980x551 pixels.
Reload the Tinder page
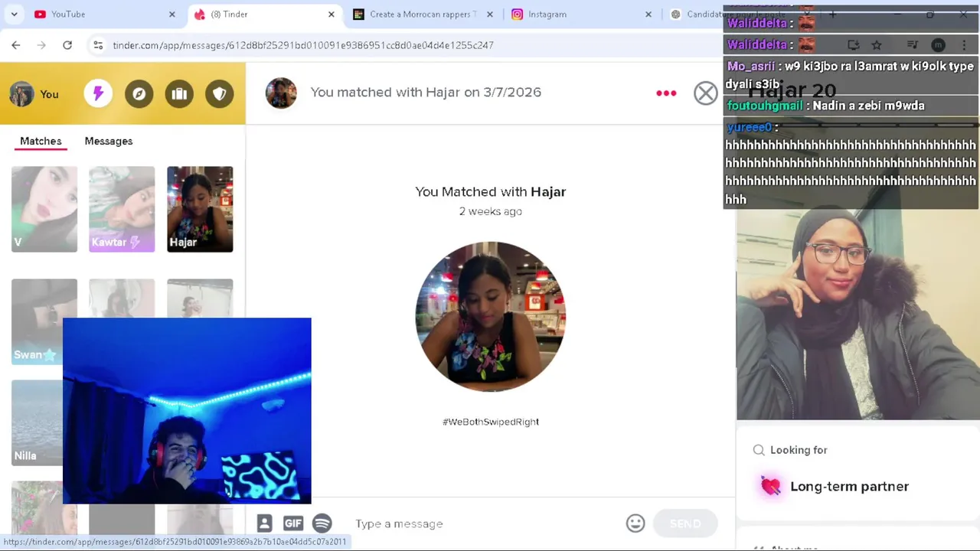67,45
